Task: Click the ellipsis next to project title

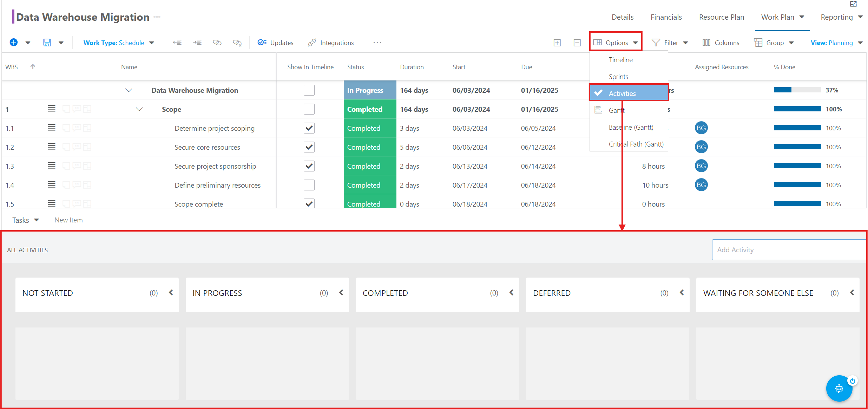Action: pos(157,17)
